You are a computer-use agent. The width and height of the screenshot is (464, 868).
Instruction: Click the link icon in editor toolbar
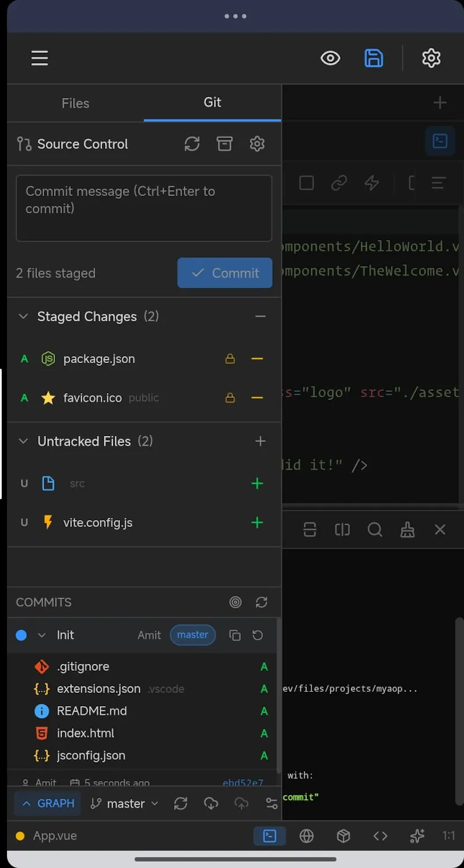coord(339,183)
